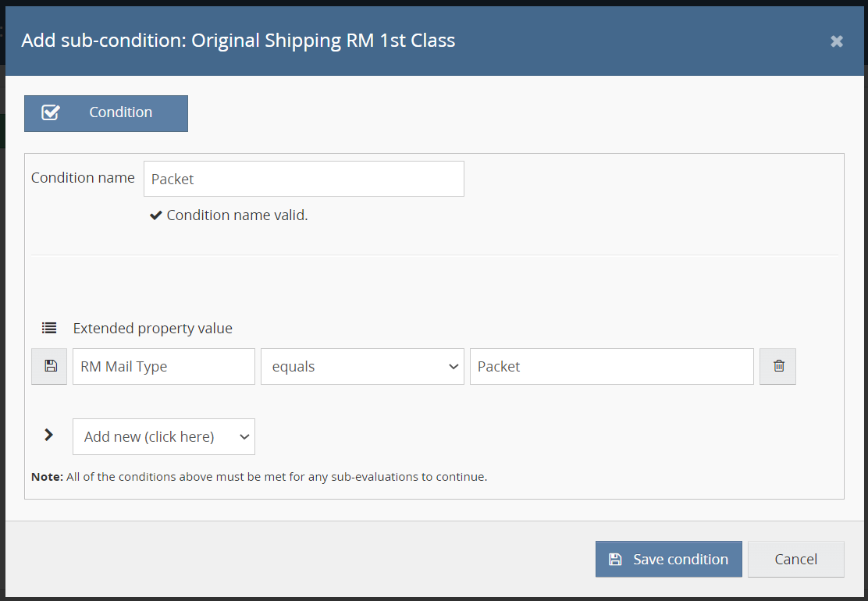Close the Add sub-condition dialog
The height and width of the screenshot is (601, 868).
click(836, 41)
